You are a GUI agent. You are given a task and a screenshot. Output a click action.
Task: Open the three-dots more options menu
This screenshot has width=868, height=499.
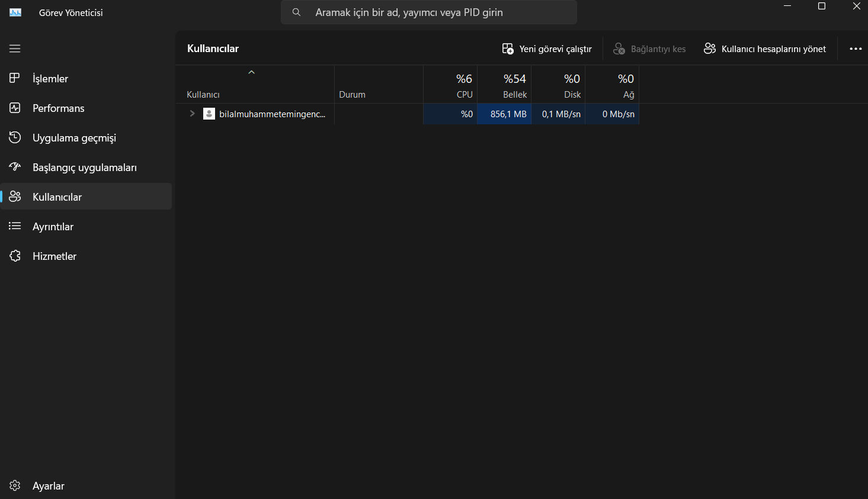click(856, 49)
